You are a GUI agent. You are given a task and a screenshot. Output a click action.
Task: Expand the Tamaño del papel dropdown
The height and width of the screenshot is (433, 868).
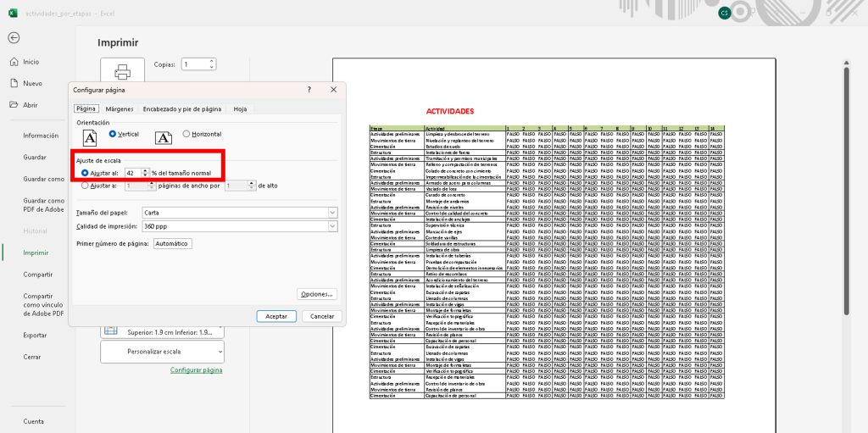[332, 213]
